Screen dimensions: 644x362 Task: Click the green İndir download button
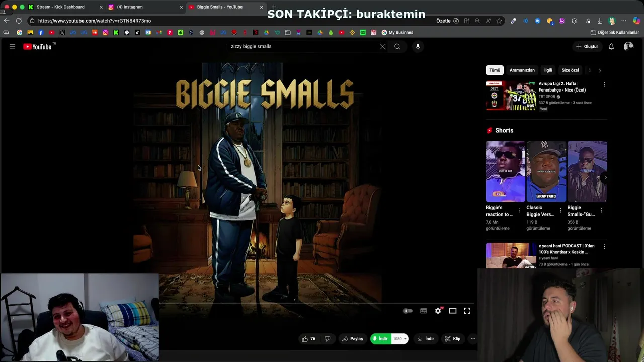[x=381, y=339]
